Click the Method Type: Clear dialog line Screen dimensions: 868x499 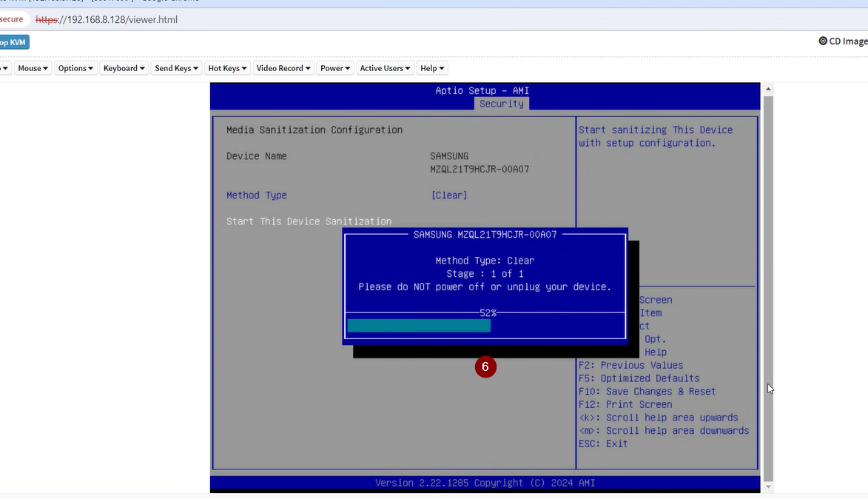point(485,261)
